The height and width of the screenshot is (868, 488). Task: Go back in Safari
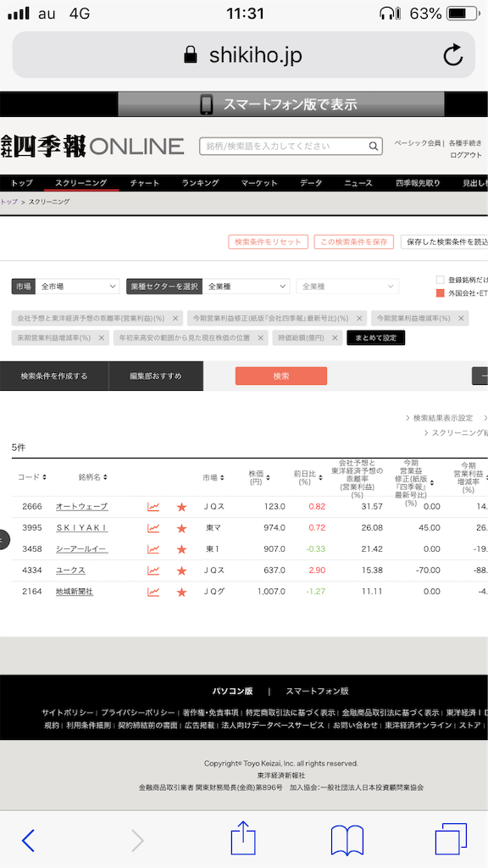point(28,841)
